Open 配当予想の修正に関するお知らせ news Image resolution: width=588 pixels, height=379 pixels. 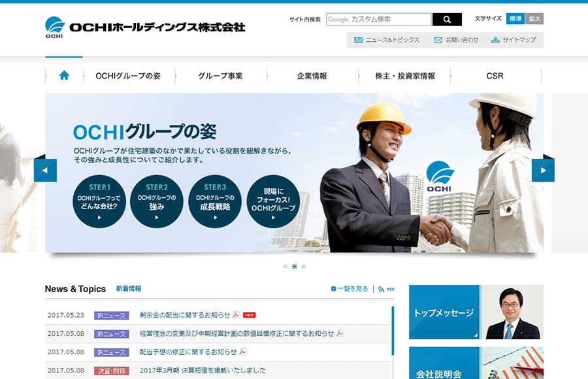[x=188, y=352]
